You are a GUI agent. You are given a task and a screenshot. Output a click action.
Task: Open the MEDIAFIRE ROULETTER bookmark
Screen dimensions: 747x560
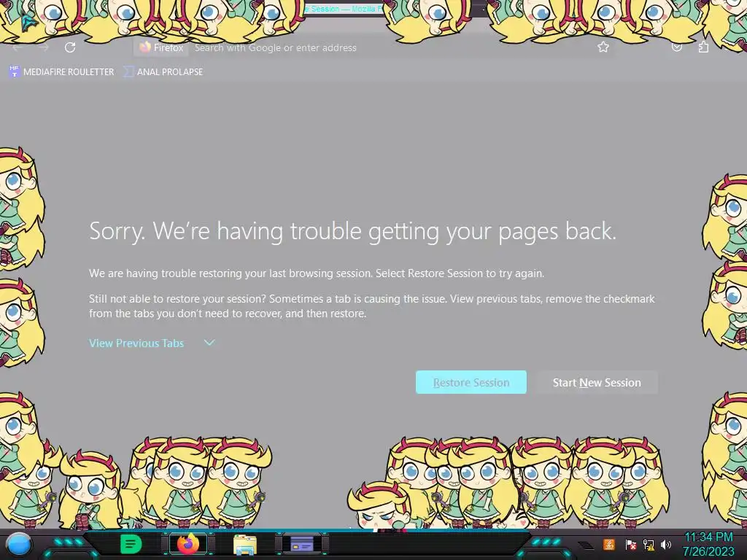point(62,72)
